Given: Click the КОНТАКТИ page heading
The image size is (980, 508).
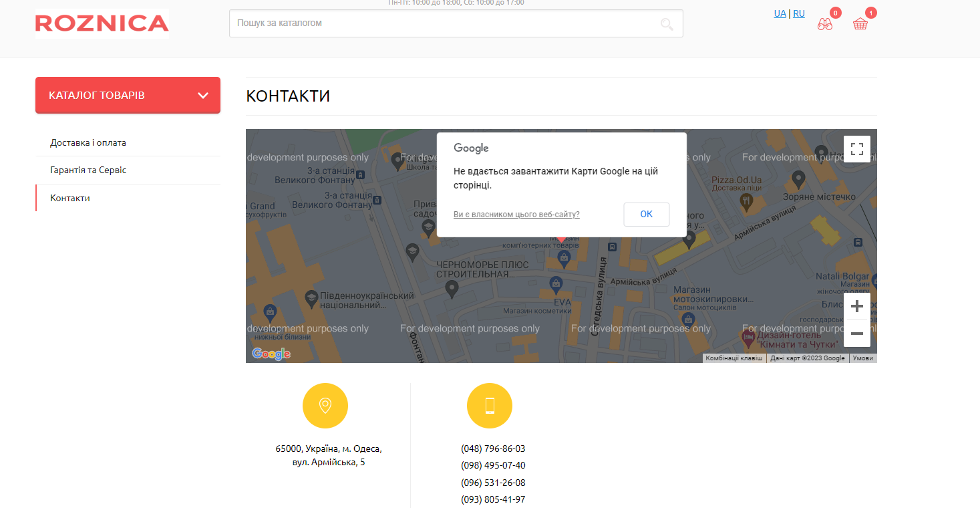Looking at the screenshot, I should tap(288, 96).
